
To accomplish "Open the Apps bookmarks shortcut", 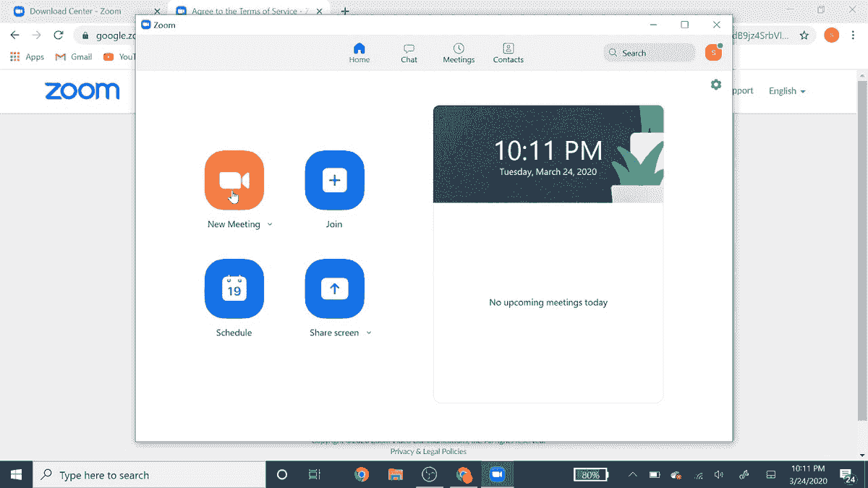I will (x=27, y=57).
